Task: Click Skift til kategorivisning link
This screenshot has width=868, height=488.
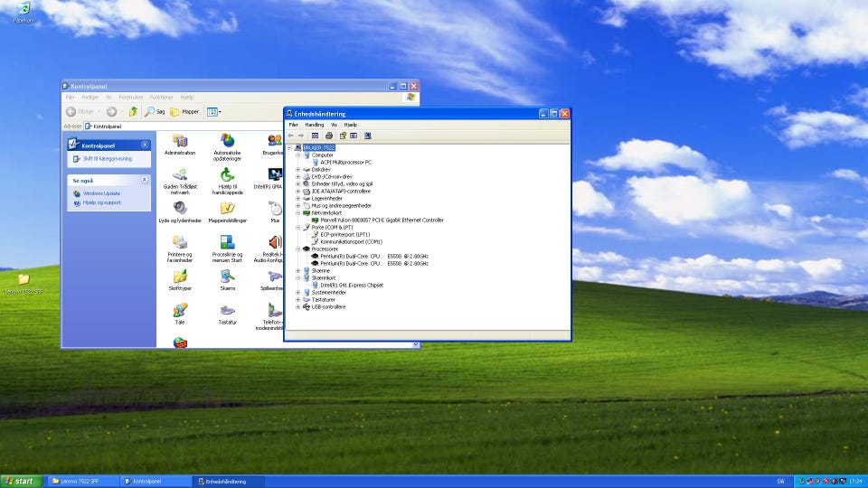Action: [108, 159]
